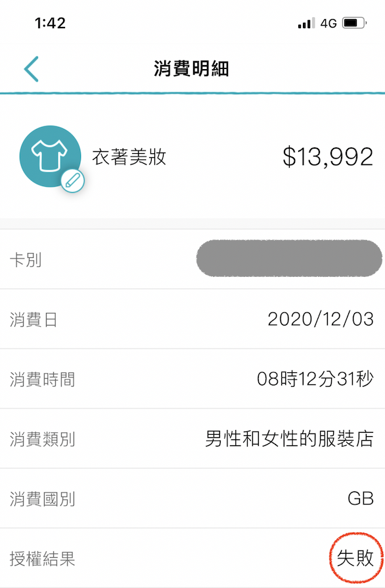Tap the time value 08時12分31秒
The image size is (385, 588).
point(315,379)
